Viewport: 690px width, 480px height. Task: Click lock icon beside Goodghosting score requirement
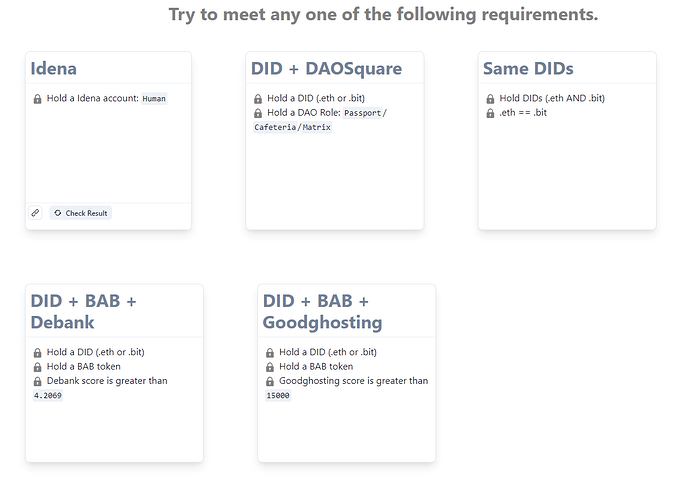coord(270,381)
